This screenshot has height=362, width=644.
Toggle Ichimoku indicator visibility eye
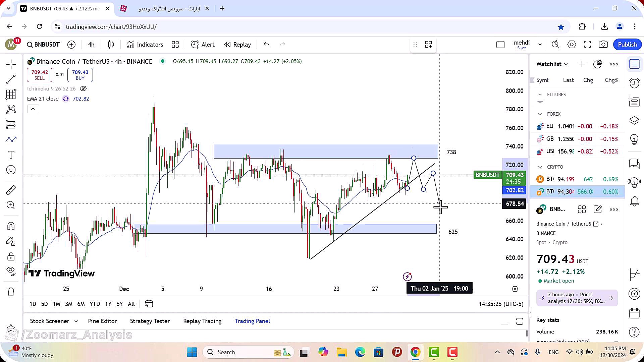click(83, 89)
